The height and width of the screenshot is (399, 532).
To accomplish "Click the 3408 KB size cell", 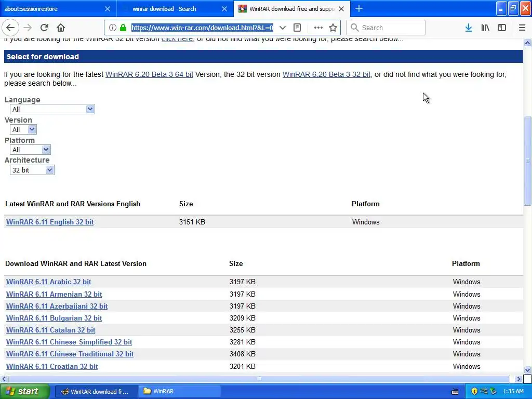I will pos(242,354).
